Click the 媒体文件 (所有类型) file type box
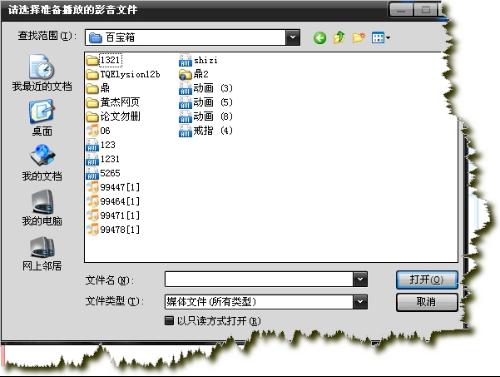This screenshot has width=500, height=377. (259, 302)
